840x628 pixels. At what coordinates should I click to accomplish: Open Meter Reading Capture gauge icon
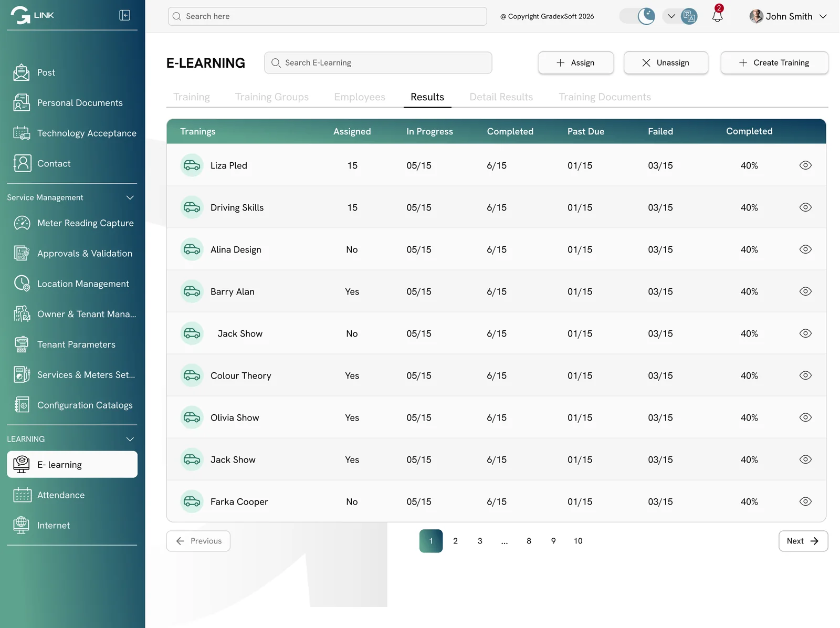(22, 223)
